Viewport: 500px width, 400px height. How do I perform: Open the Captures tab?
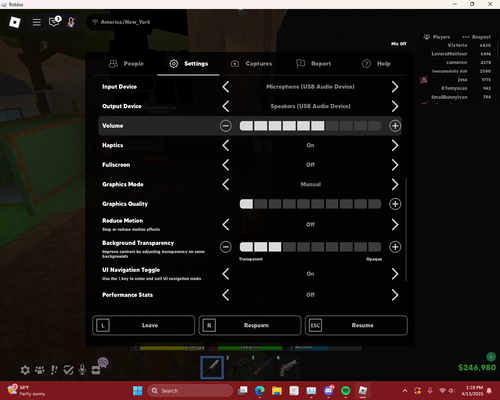click(x=251, y=64)
